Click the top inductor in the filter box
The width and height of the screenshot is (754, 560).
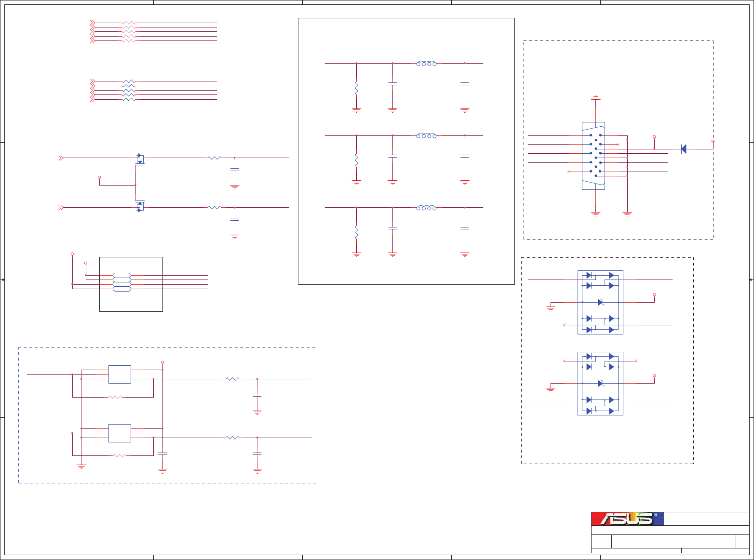(427, 63)
